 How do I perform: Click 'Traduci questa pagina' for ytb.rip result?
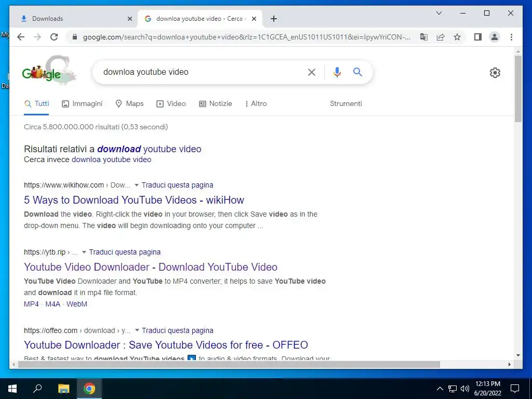pyautogui.click(x=125, y=252)
